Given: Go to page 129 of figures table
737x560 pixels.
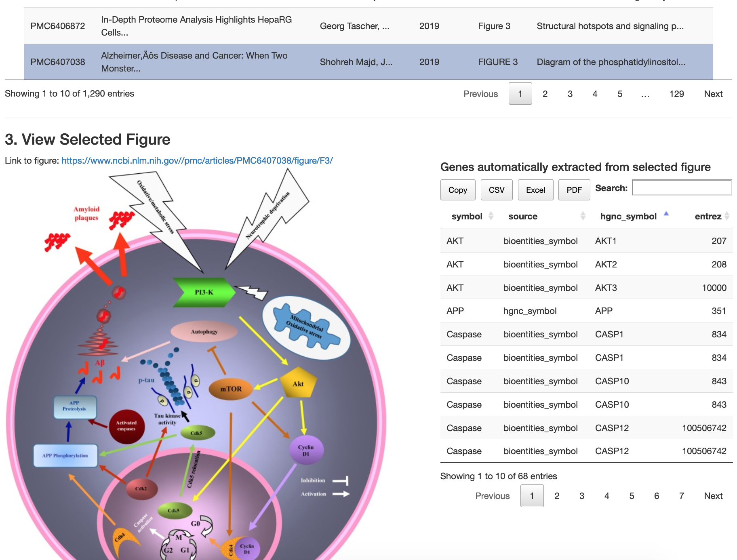Looking at the screenshot, I should pyautogui.click(x=676, y=94).
